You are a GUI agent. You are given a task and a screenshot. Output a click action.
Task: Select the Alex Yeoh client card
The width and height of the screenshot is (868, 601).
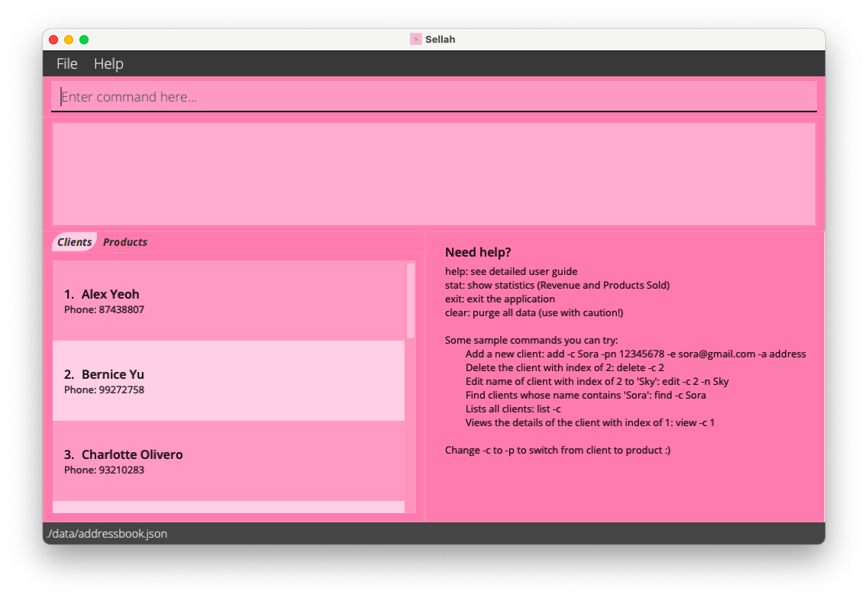coord(228,301)
